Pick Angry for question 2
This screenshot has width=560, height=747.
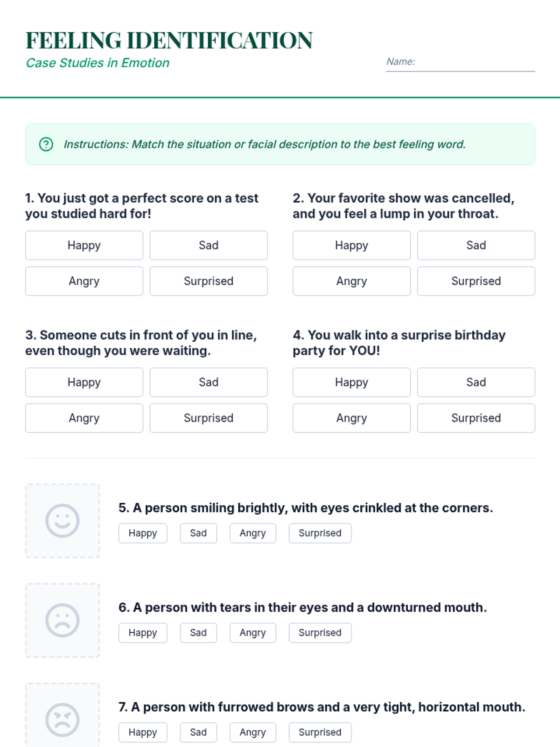[351, 281]
